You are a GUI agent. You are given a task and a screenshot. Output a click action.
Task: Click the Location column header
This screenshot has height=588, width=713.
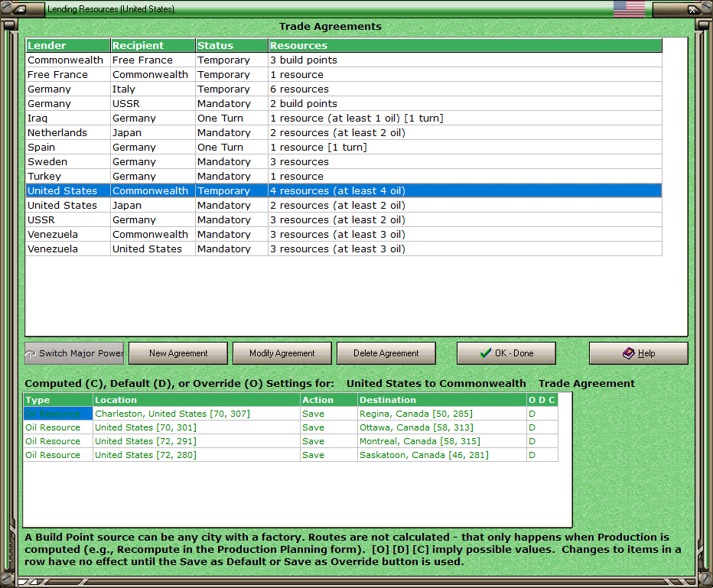pos(197,400)
